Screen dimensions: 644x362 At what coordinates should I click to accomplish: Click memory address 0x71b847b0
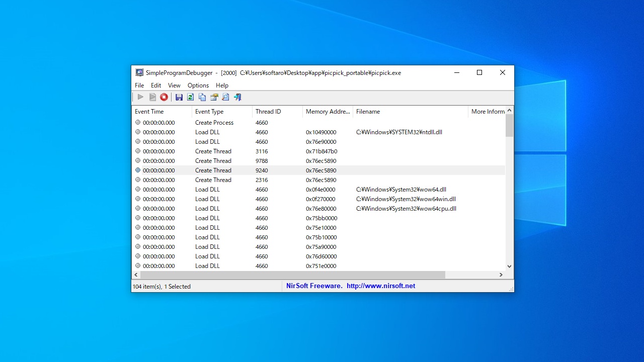[x=321, y=151]
